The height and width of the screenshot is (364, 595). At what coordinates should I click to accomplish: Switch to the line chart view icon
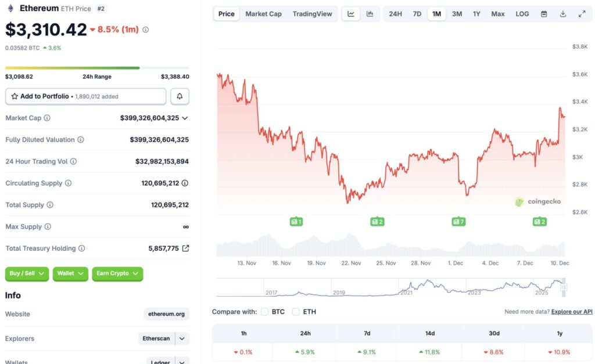pos(351,13)
